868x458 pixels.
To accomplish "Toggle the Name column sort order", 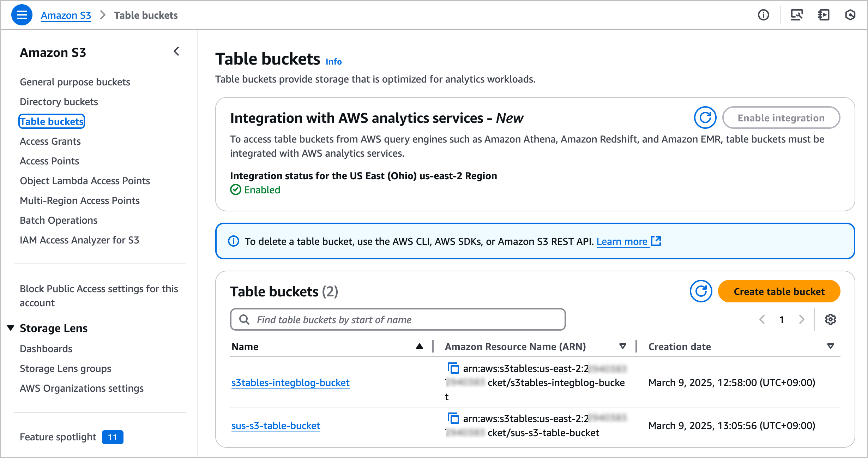I will click(x=419, y=346).
